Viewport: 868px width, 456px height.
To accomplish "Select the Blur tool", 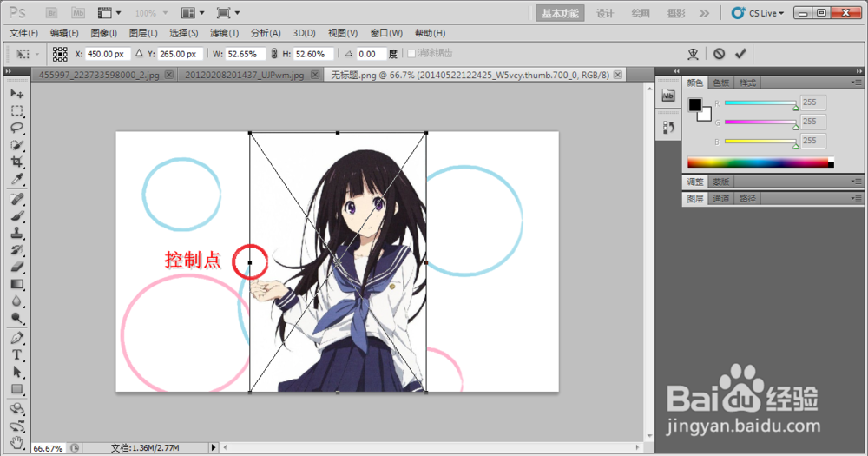I will click(x=17, y=301).
